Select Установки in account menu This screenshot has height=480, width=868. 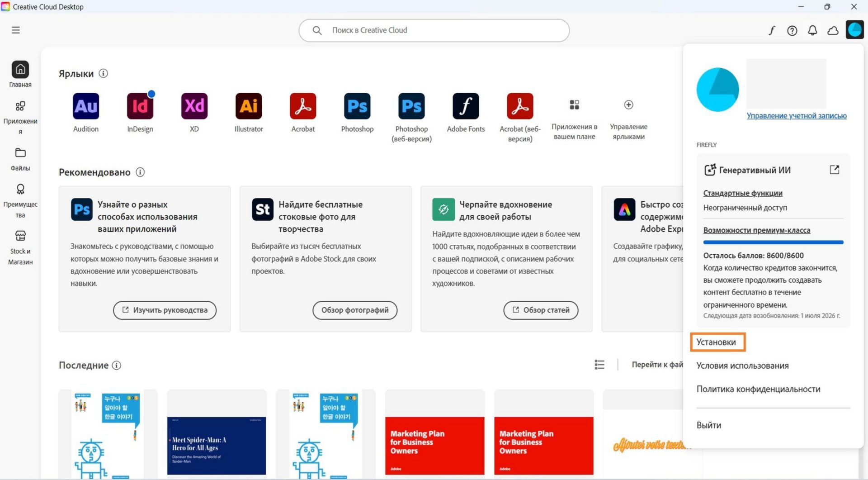coord(716,342)
